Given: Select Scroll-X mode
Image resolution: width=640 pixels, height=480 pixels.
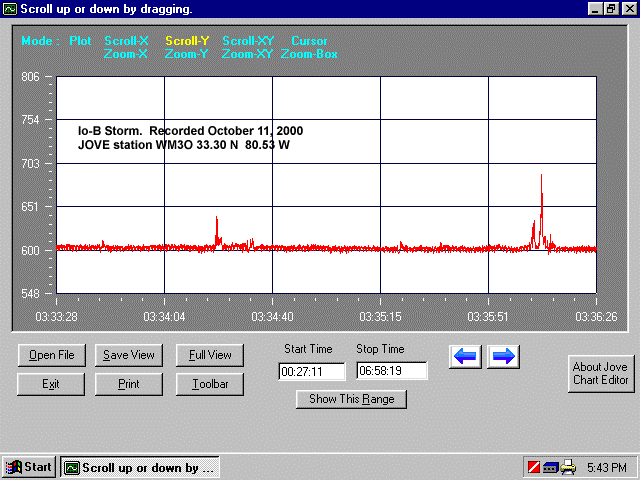Looking at the screenshot, I should point(126,41).
